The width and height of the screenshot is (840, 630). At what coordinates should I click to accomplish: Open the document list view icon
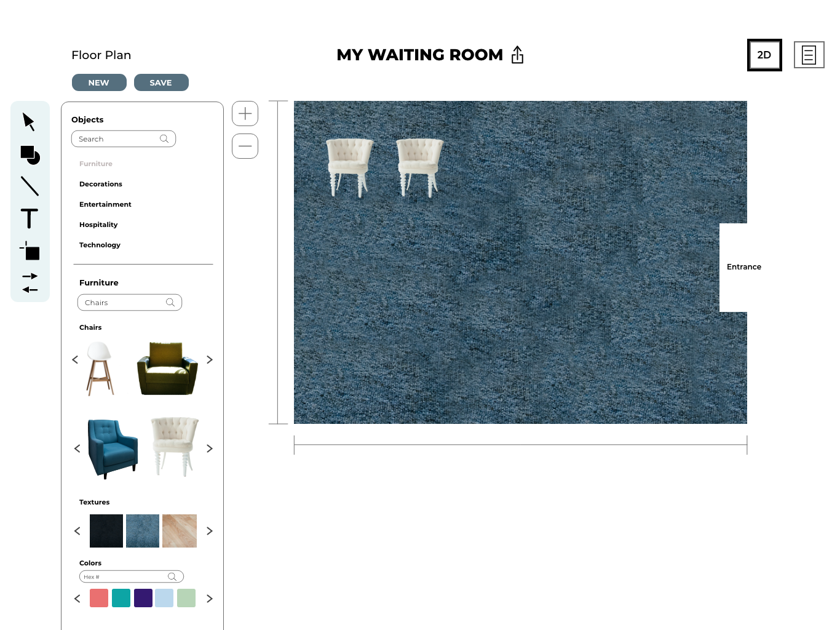pyautogui.click(x=809, y=55)
